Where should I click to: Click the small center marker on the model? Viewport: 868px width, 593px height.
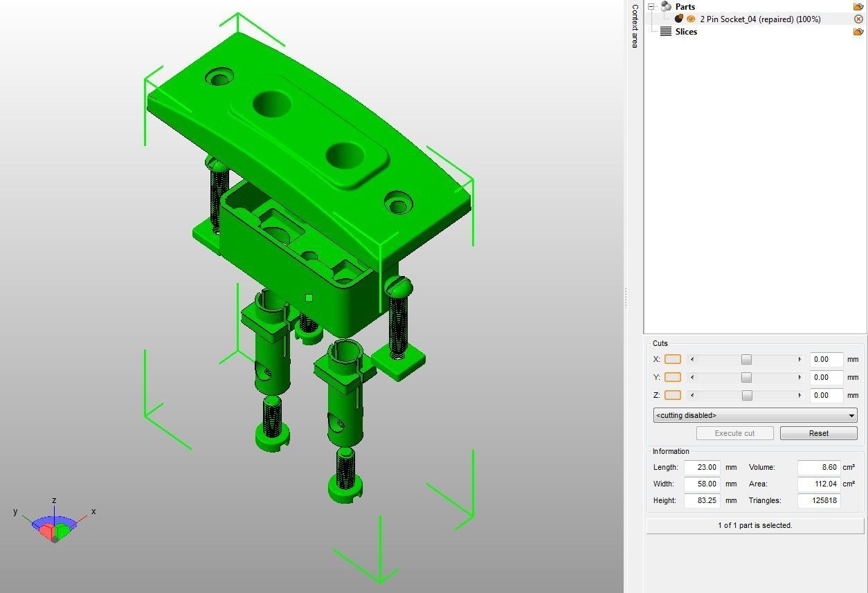(x=309, y=298)
